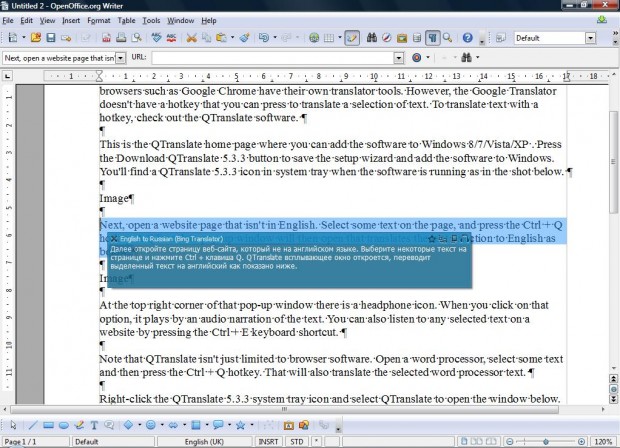
Task: Create a new document with the New icon
Action: [13, 38]
